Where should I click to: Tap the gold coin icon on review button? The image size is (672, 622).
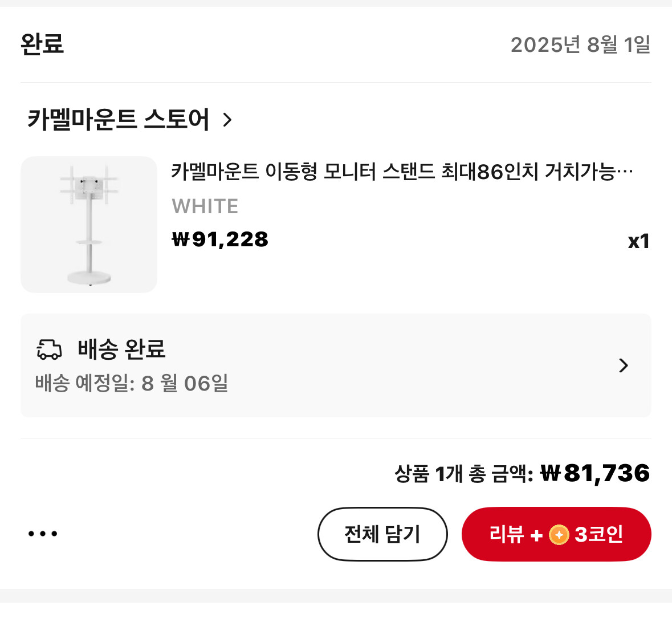[559, 535]
